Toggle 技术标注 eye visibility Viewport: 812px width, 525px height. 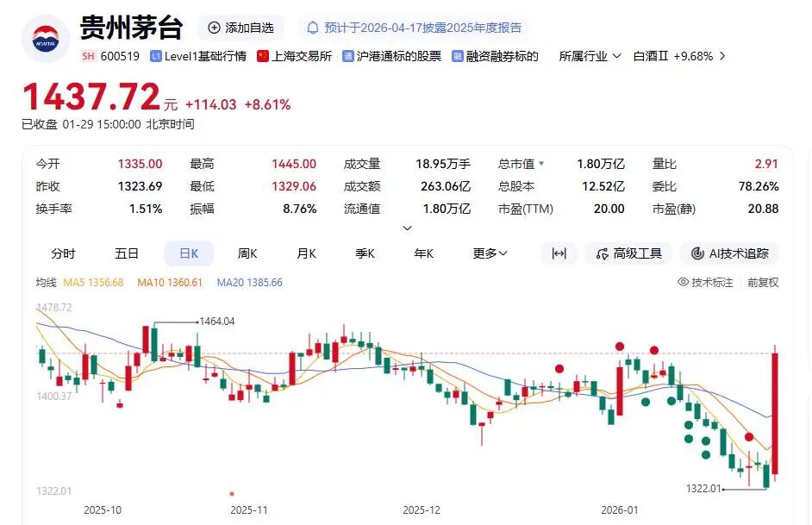click(x=683, y=282)
